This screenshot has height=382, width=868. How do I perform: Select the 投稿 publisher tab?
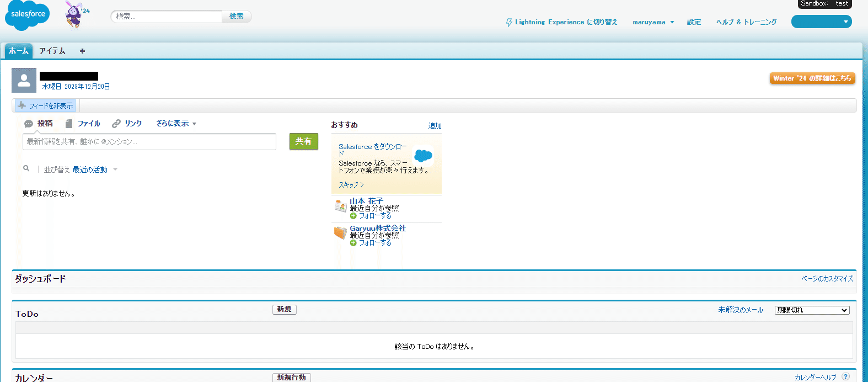point(39,124)
